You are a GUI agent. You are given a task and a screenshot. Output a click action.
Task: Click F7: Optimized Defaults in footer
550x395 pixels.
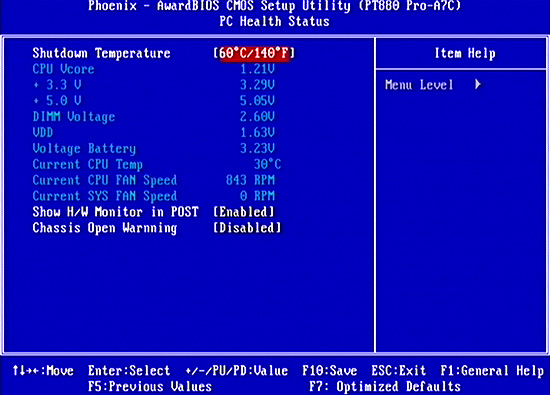tap(385, 387)
